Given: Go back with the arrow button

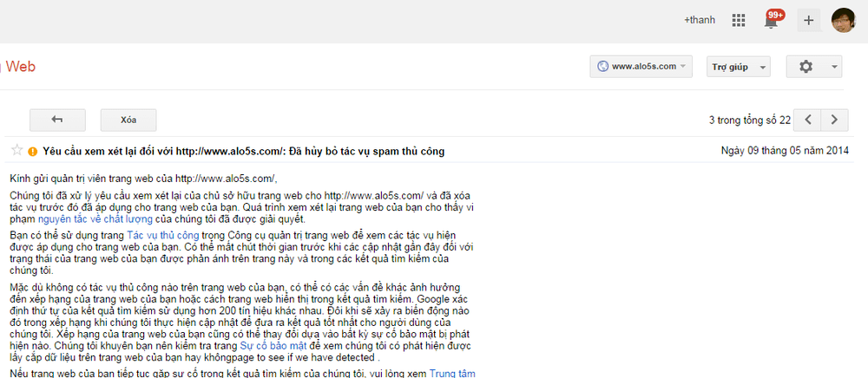Looking at the screenshot, I should point(57,120).
